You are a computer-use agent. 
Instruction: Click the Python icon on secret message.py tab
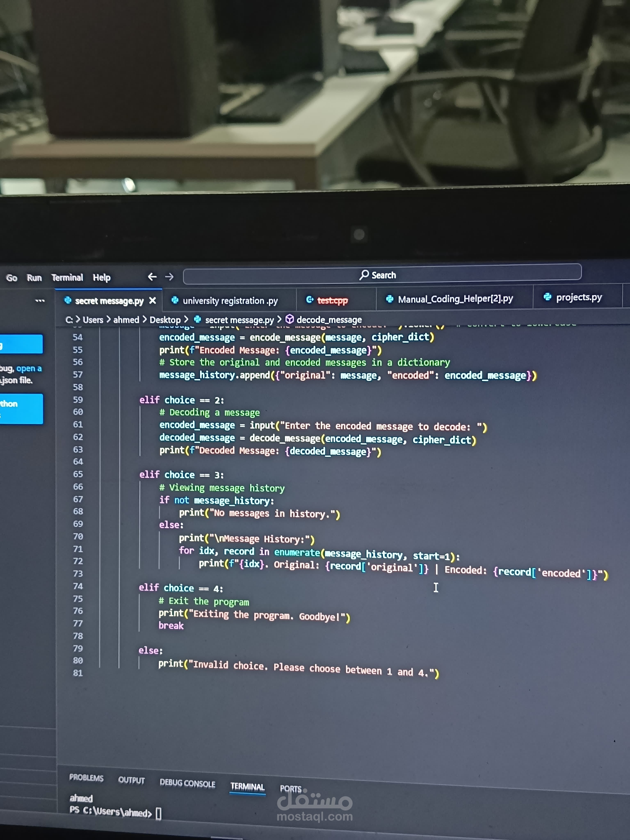coord(68,300)
